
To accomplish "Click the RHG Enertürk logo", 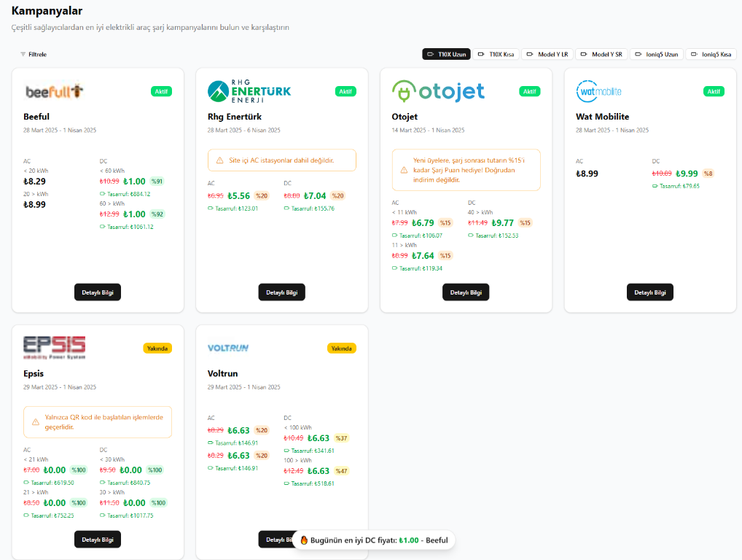I will coord(249,91).
